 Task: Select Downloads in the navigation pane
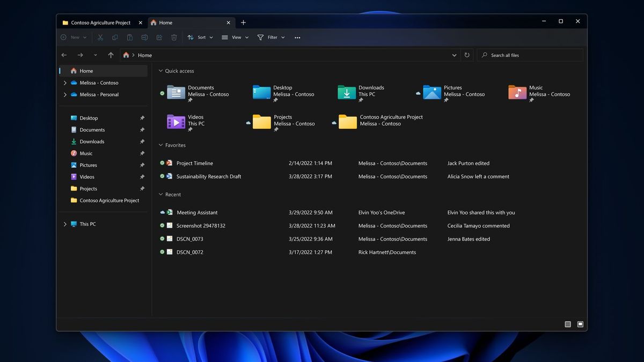pos(103,142)
